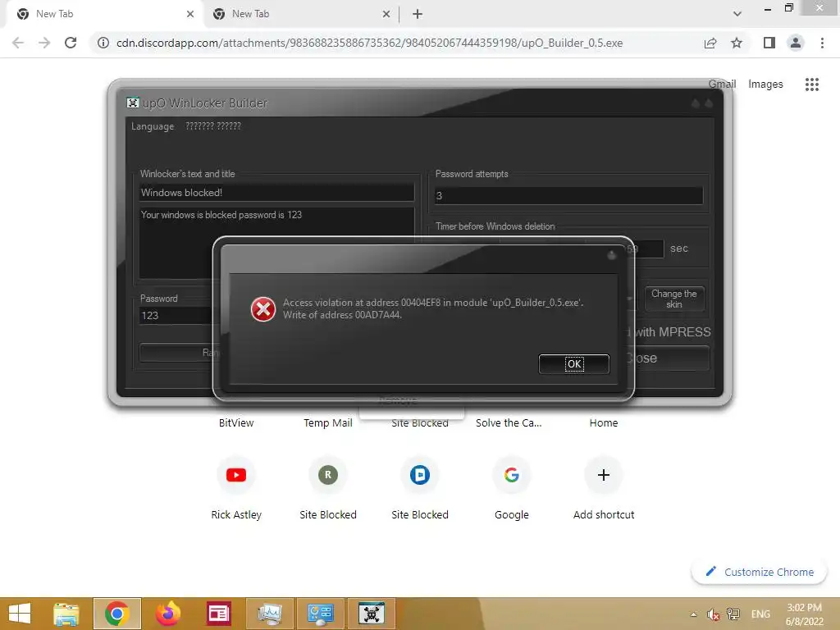Bookmark this tab with star icon
The image size is (840, 630).
pyautogui.click(x=737, y=43)
